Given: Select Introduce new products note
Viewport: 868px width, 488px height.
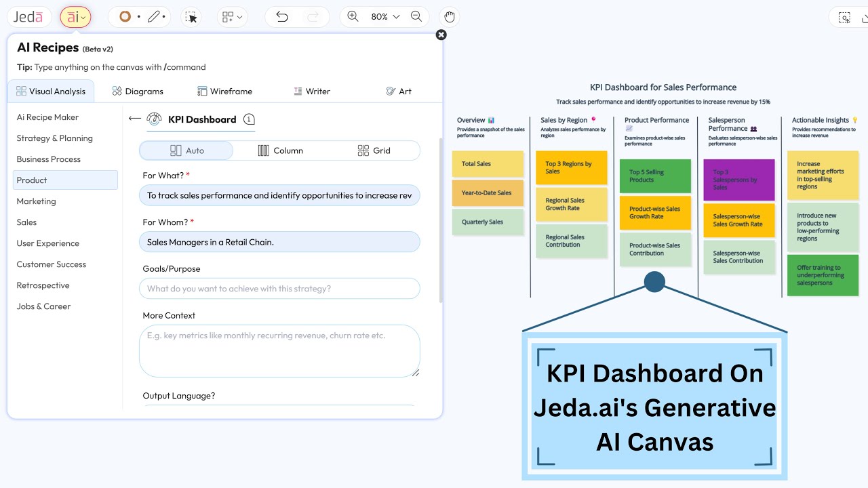Looking at the screenshot, I should point(823,227).
